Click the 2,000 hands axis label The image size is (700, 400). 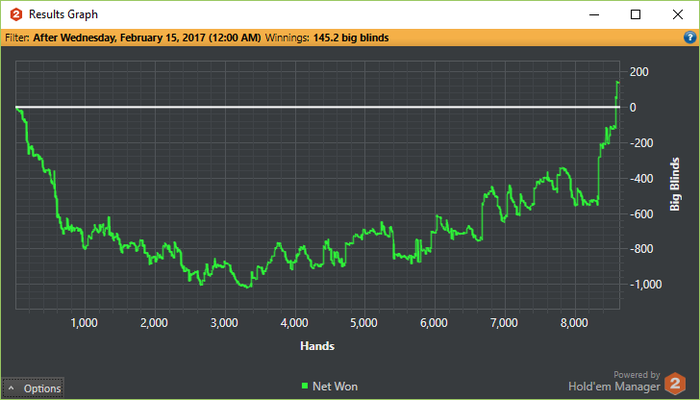pos(154,323)
